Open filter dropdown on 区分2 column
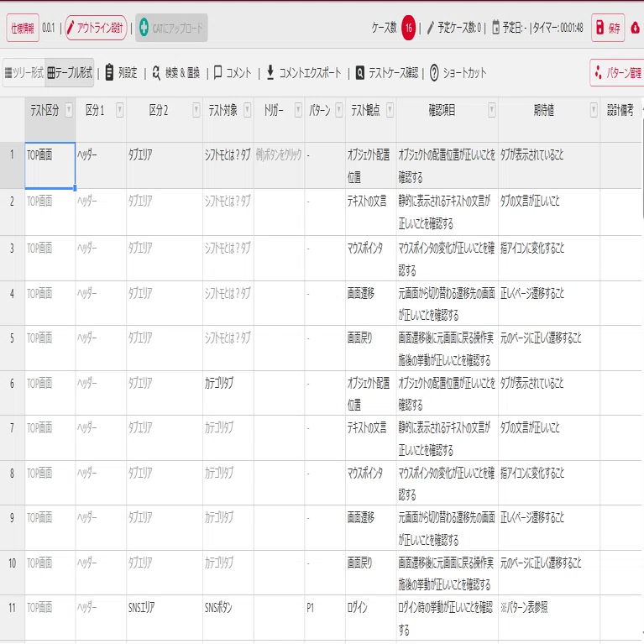This screenshot has width=644, height=644. pos(196,110)
